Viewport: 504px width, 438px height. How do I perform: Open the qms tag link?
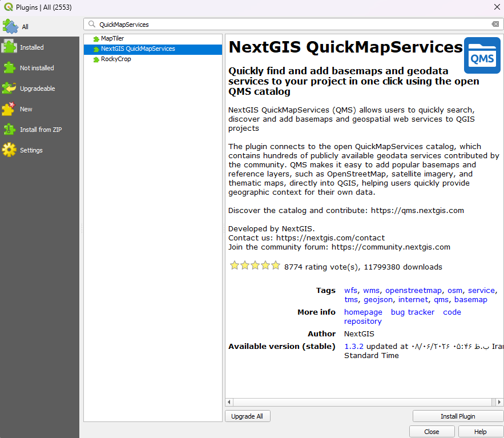pos(441,299)
